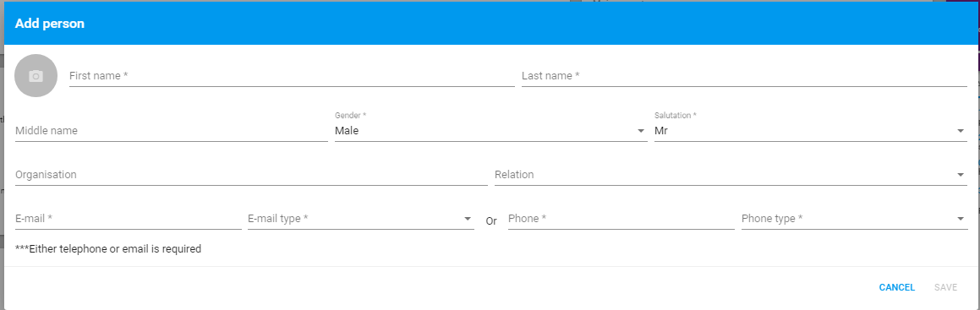This screenshot has height=310, width=980.
Task: Expand the Phone type dropdown arrow
Action: pos(961,219)
